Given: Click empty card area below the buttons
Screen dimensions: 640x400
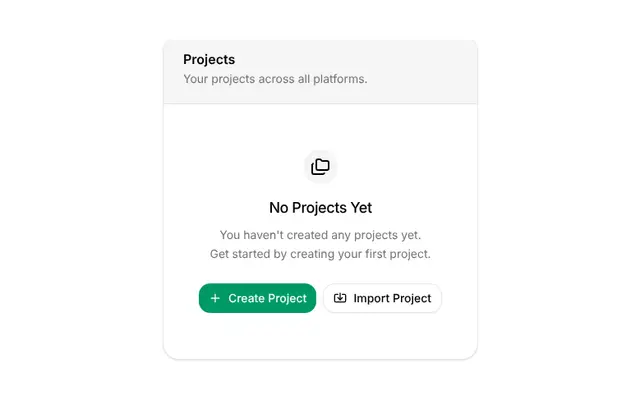Looking at the screenshot, I should (x=320, y=337).
